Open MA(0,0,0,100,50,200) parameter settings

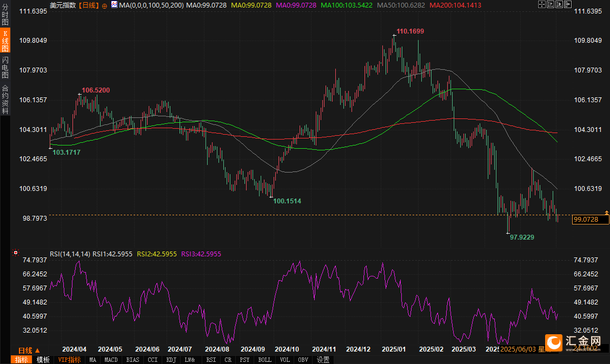coord(151,5)
